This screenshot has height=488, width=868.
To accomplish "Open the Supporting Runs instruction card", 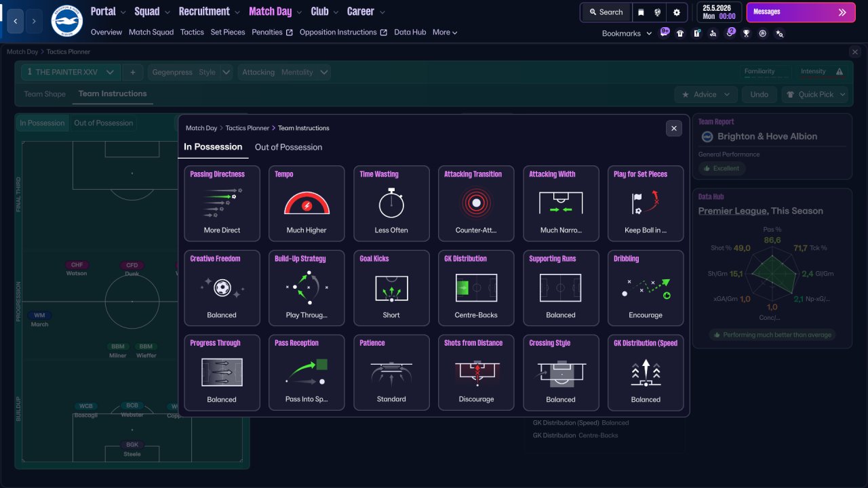I will [x=561, y=288].
